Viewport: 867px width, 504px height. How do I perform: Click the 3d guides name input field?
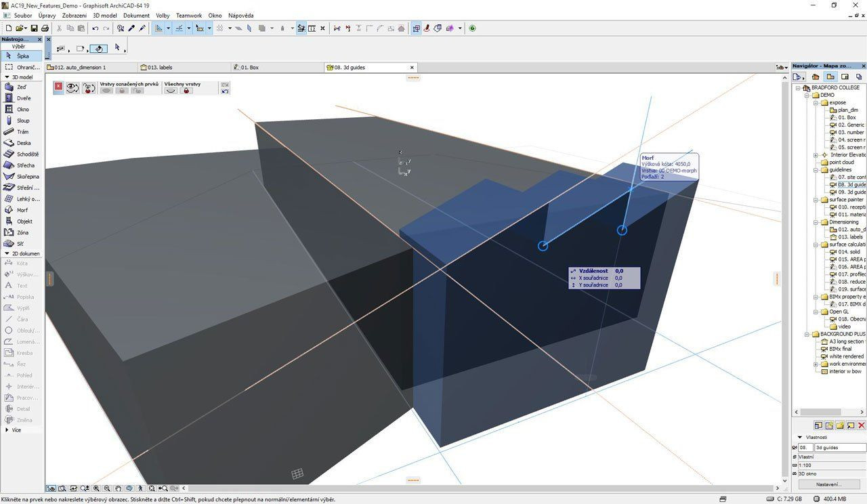point(839,448)
